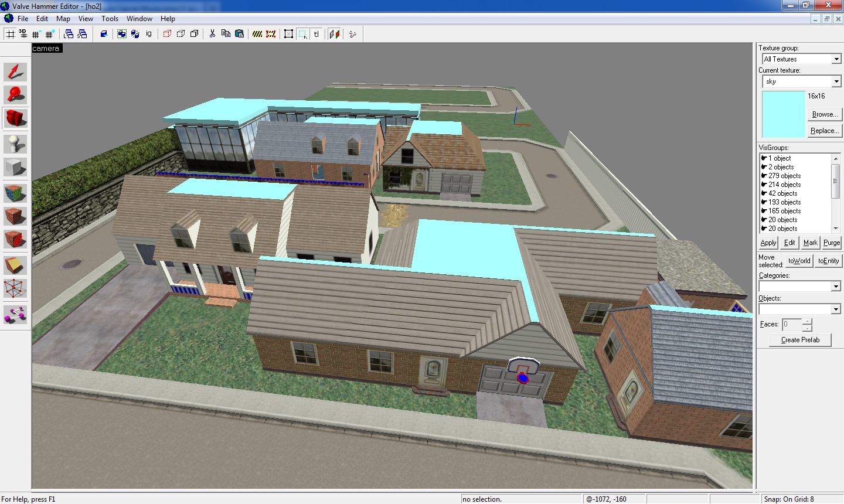Click the Cut scissors toolbar icon
This screenshot has width=844, height=504.
[212, 34]
